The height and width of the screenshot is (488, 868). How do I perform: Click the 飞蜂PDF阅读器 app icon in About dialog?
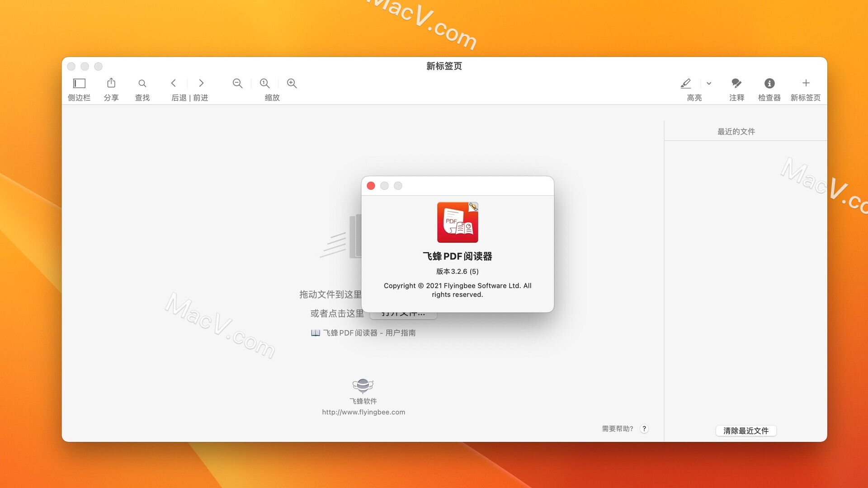[458, 222]
